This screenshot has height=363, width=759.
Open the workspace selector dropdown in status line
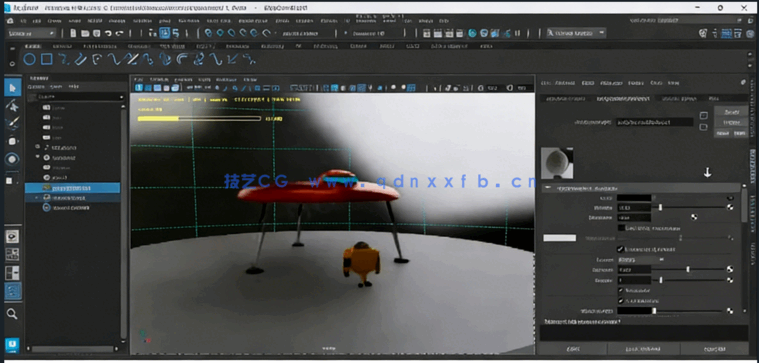(x=576, y=33)
